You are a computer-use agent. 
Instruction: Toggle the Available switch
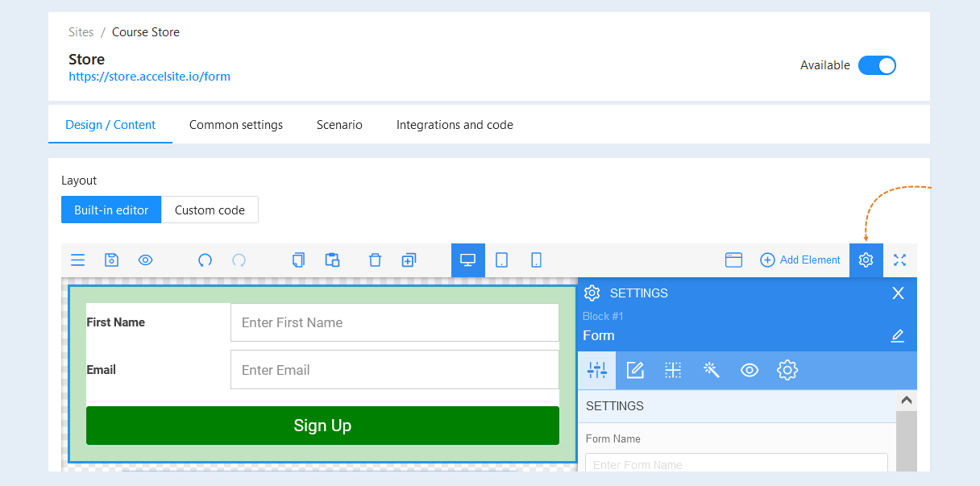click(x=877, y=65)
